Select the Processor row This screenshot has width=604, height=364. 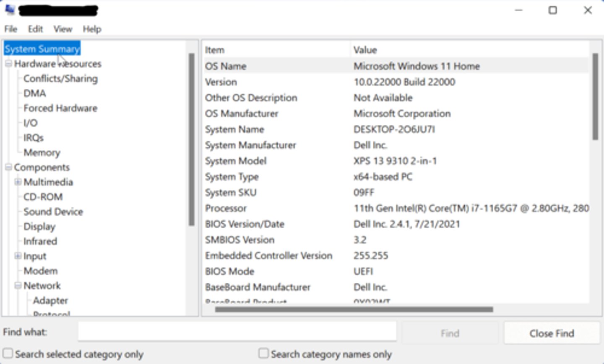click(396, 208)
